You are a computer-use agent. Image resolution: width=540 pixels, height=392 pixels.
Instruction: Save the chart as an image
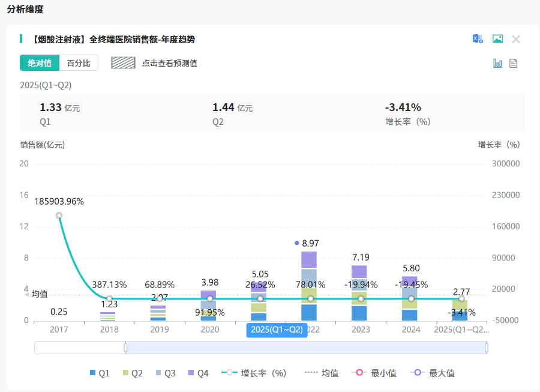tap(497, 39)
